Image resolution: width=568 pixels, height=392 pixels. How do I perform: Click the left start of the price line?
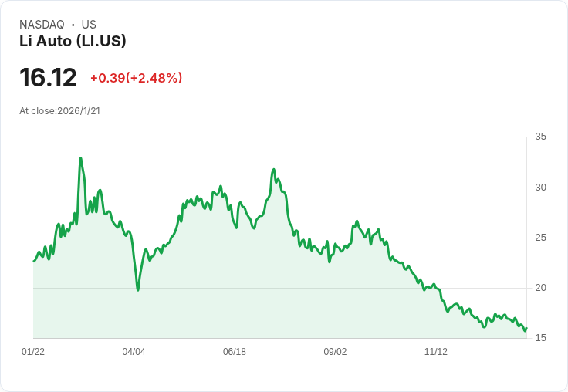(34, 261)
